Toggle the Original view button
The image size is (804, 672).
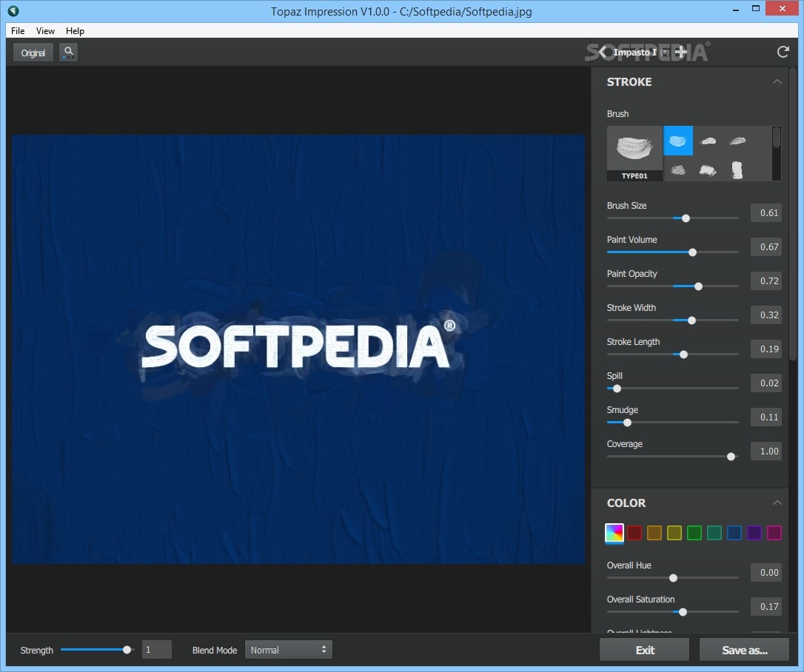33,53
